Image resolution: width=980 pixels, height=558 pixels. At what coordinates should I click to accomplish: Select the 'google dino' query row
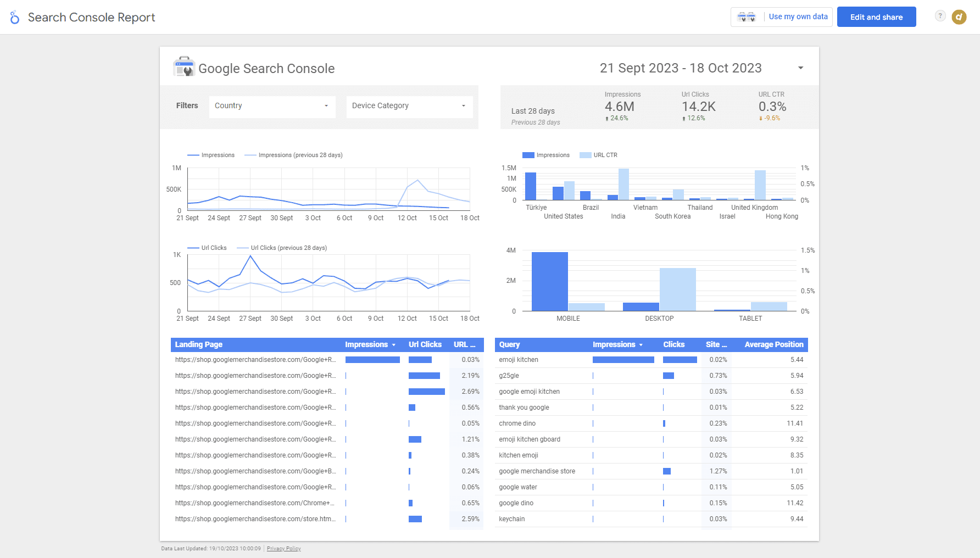651,503
